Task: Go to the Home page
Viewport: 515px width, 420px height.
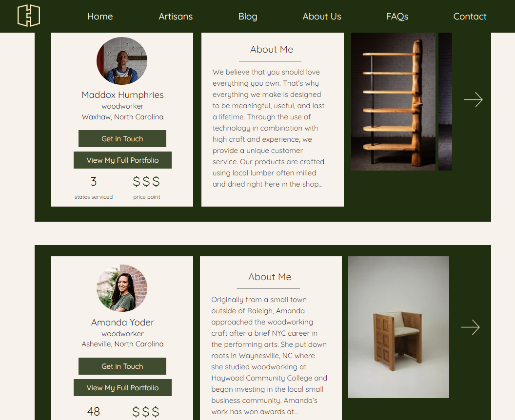Action: [100, 17]
